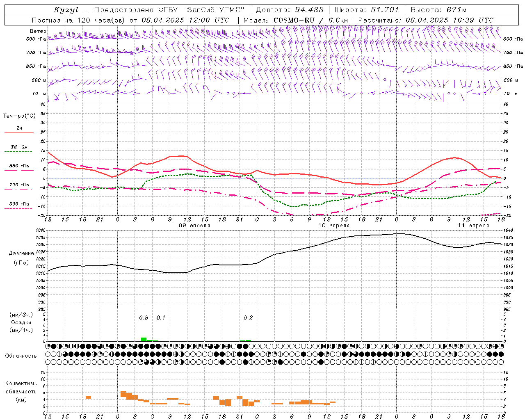Click the "Широта: 51.701" latitude value
The width and height of the screenshot is (525, 420).
(367, 10)
